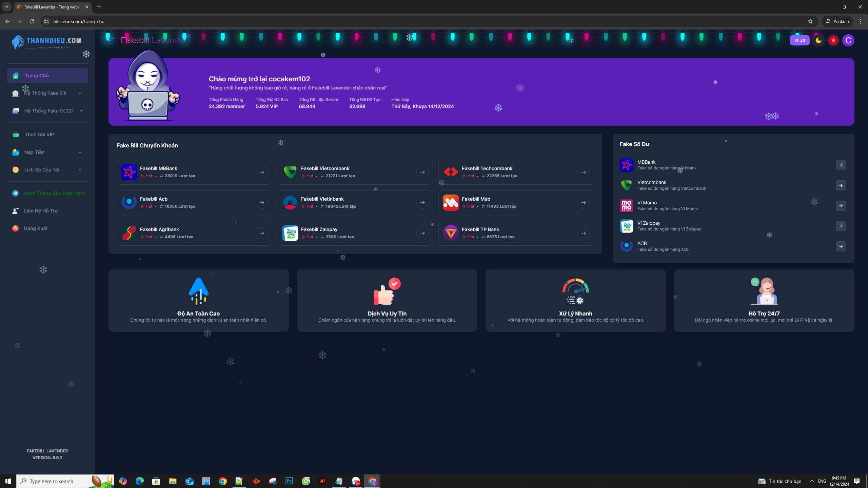The image size is (868, 488).
Task: Click the Vietnam flag language icon
Action: point(833,40)
